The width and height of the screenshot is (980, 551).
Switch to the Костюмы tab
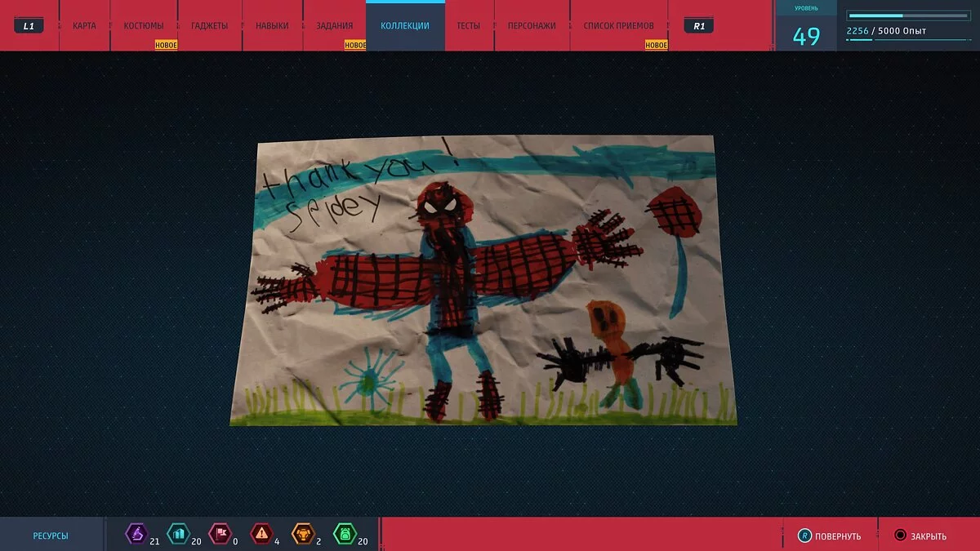[144, 26]
